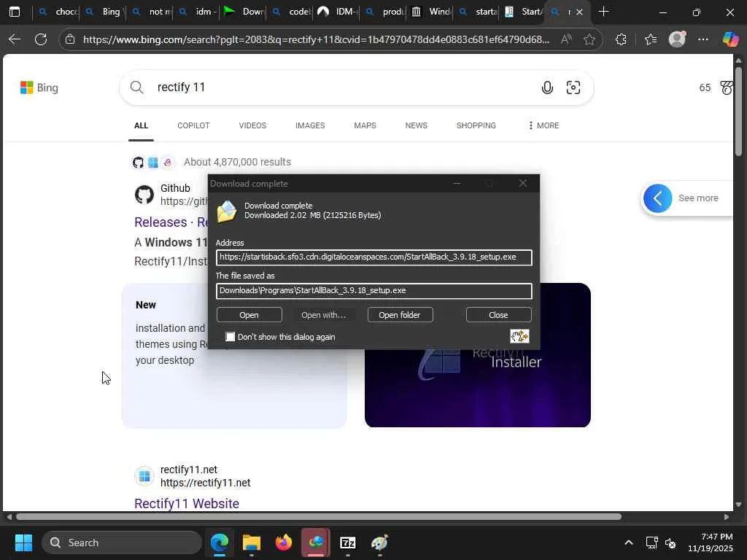
Task: Open Rectify11 Website result link
Action: click(187, 503)
